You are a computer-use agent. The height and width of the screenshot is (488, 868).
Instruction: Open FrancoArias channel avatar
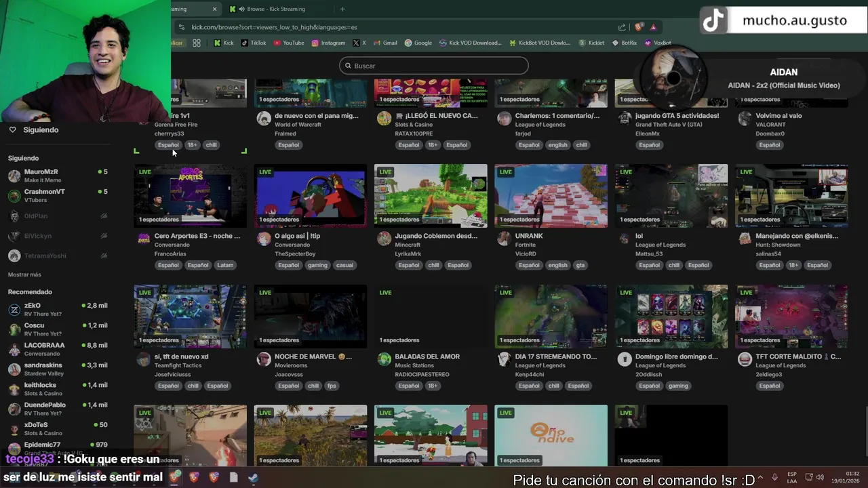click(x=144, y=239)
